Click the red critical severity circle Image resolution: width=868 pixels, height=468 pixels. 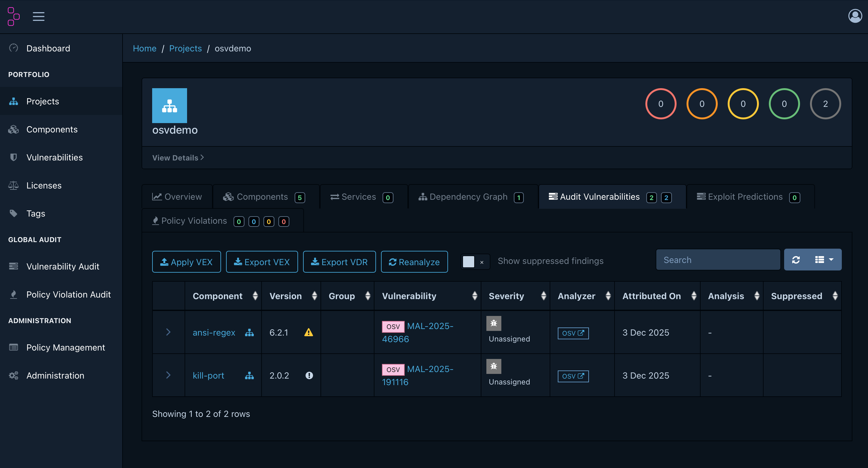[660, 104]
